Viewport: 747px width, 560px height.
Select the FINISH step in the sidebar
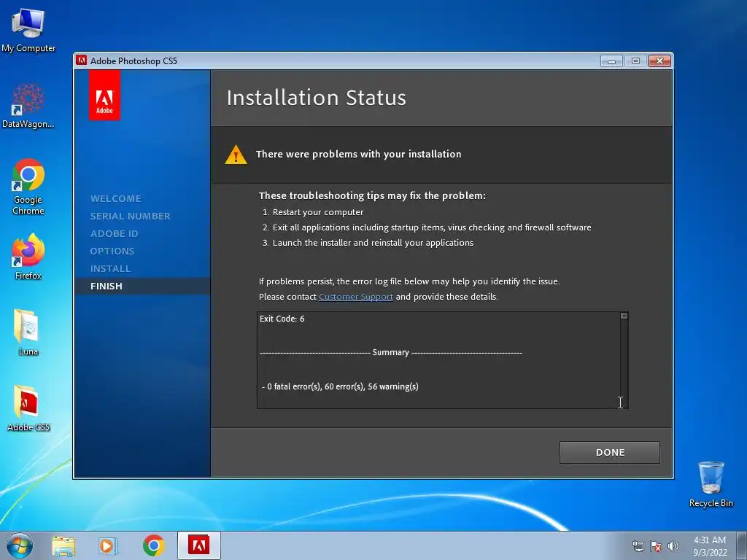142,286
